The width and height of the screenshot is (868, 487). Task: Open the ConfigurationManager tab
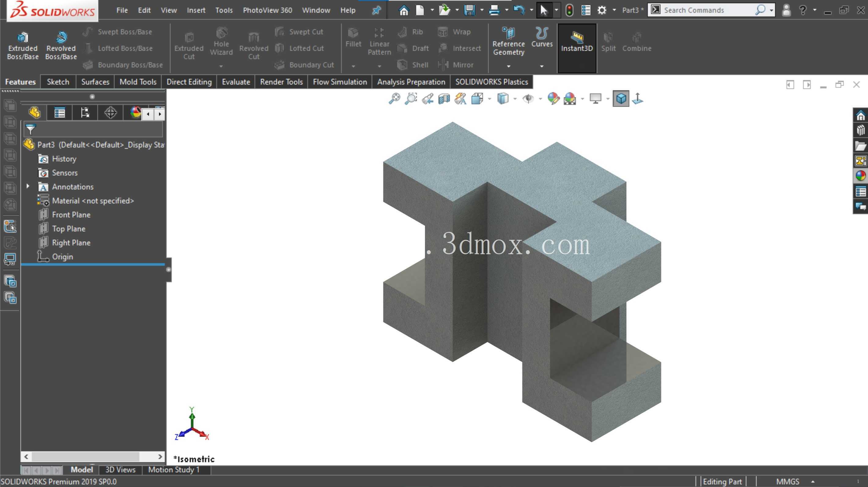point(85,112)
